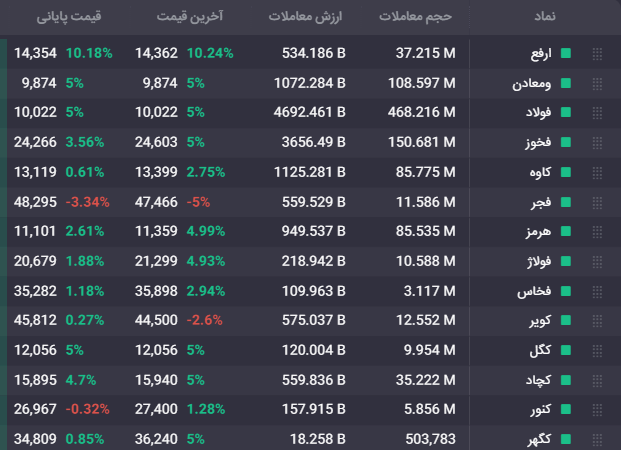Click the drag handle icon for کاوه
Image resolution: width=621 pixels, height=450 pixels.
pos(597,172)
